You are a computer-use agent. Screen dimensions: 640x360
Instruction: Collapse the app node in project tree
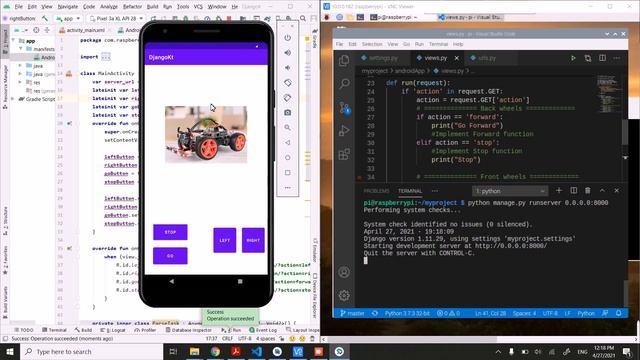click(14, 41)
